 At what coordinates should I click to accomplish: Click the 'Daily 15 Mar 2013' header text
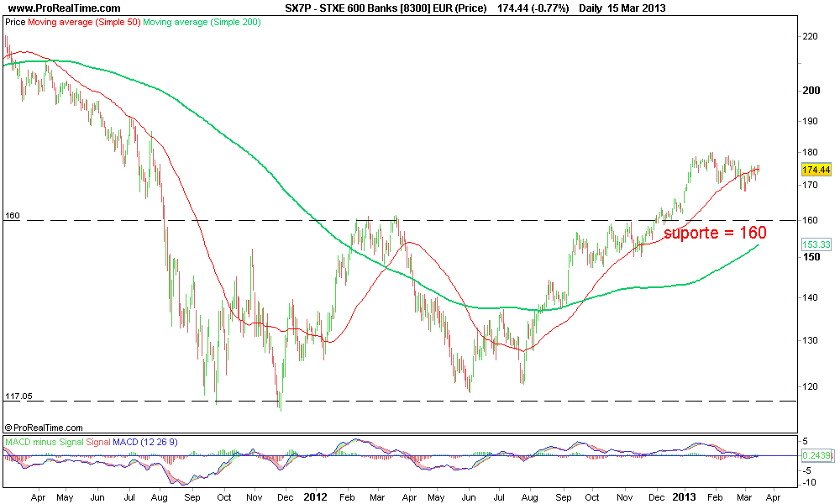tap(622, 8)
